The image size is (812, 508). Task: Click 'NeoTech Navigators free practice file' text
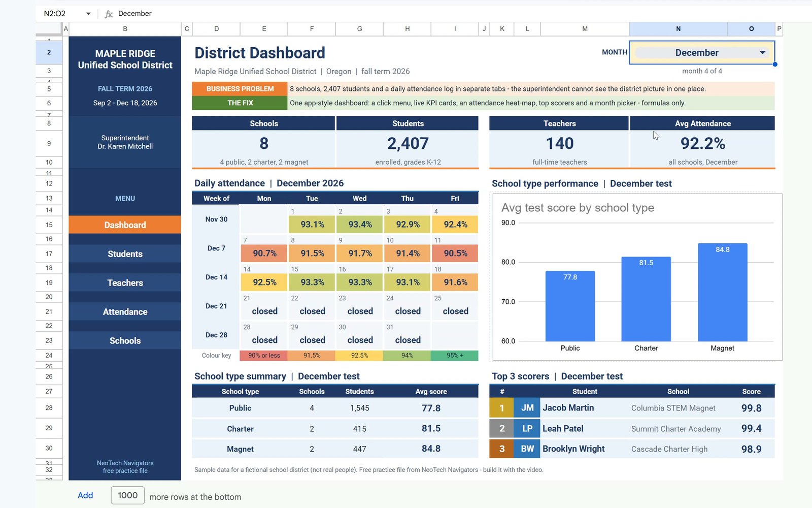pos(125,467)
